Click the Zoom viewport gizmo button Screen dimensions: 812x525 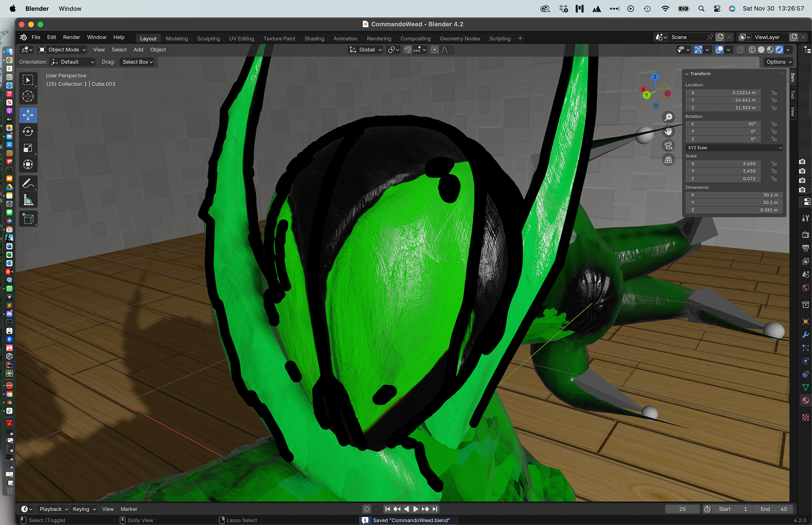668,117
